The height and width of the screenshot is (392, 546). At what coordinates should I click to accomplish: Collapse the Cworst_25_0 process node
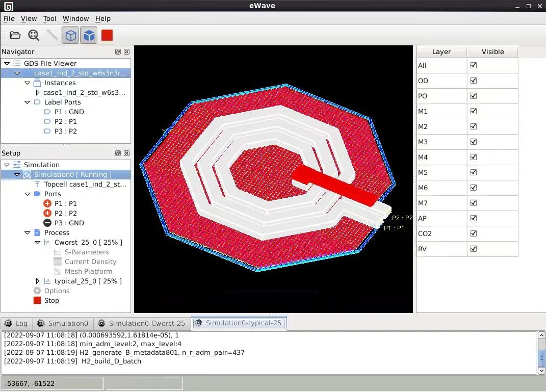pos(37,242)
